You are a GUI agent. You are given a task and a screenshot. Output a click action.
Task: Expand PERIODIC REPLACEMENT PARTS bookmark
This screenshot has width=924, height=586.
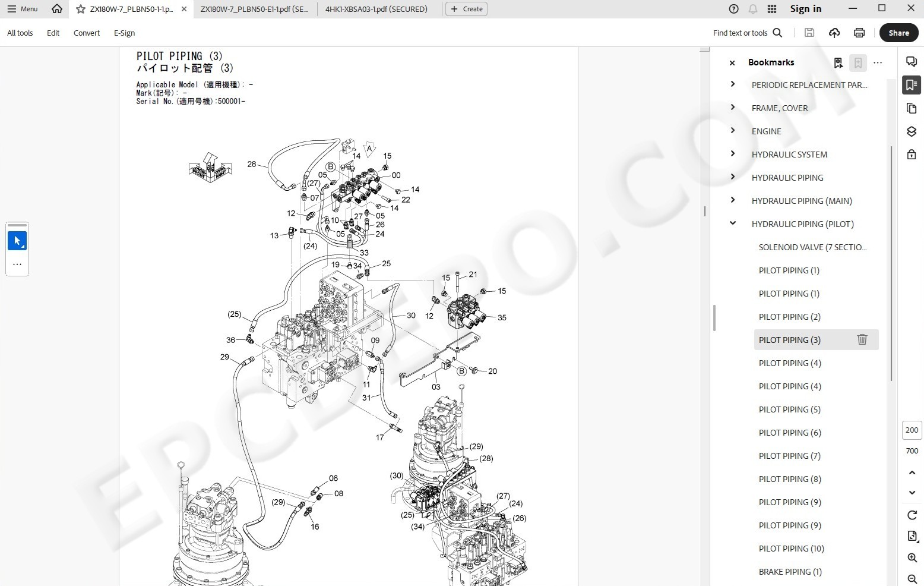(x=733, y=84)
